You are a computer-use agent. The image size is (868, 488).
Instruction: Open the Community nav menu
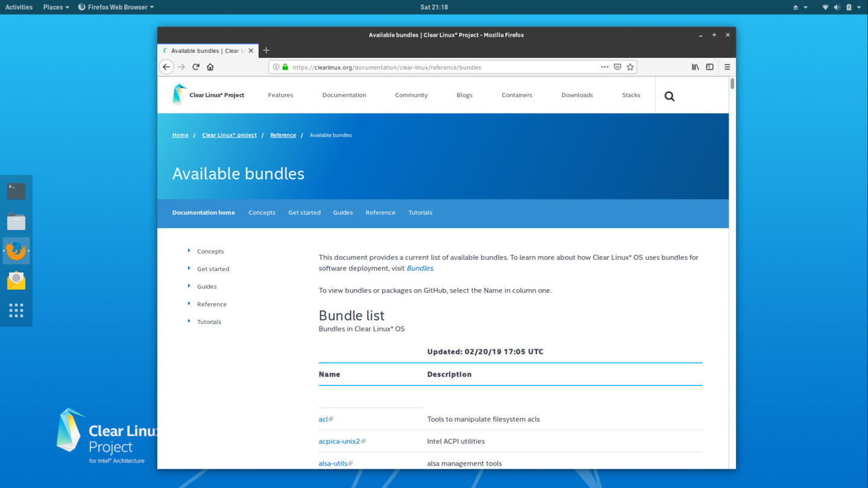click(x=411, y=95)
